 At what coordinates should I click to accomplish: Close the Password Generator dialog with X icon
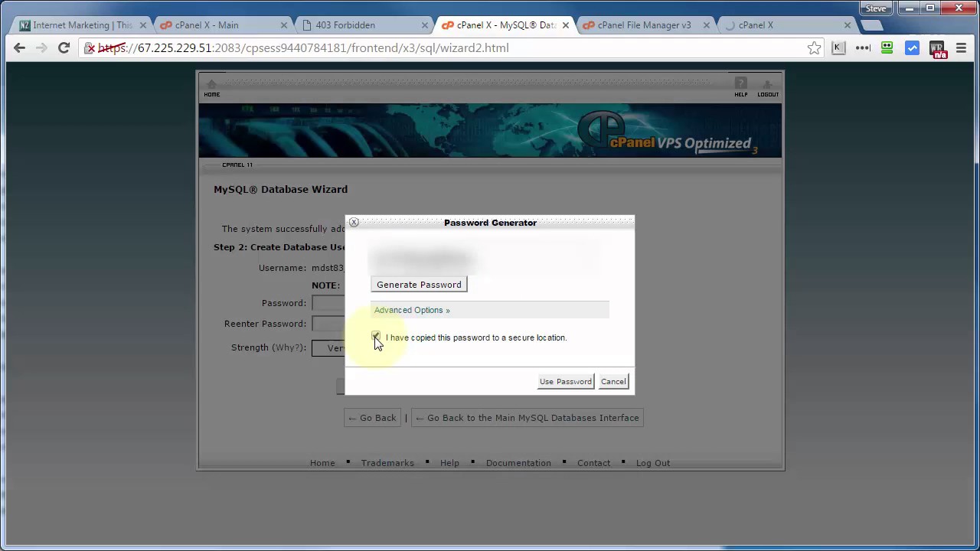354,223
